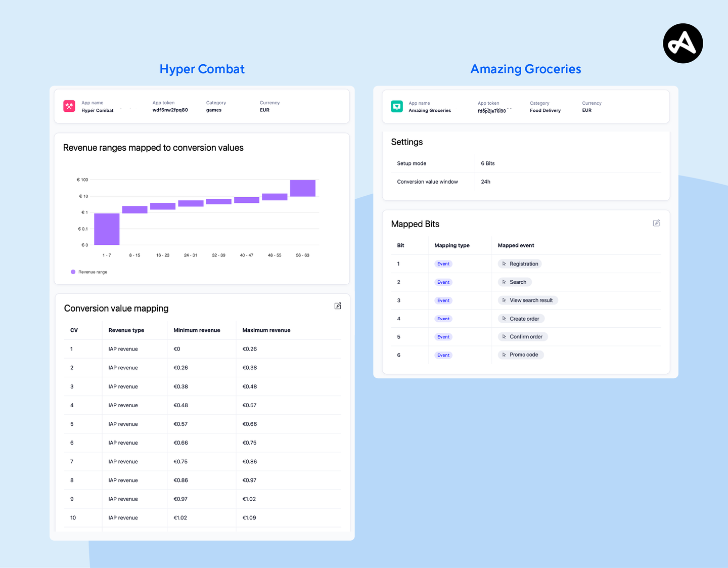The height and width of the screenshot is (568, 728).
Task: Edit the Mapped Bits configuration
Action: [656, 223]
